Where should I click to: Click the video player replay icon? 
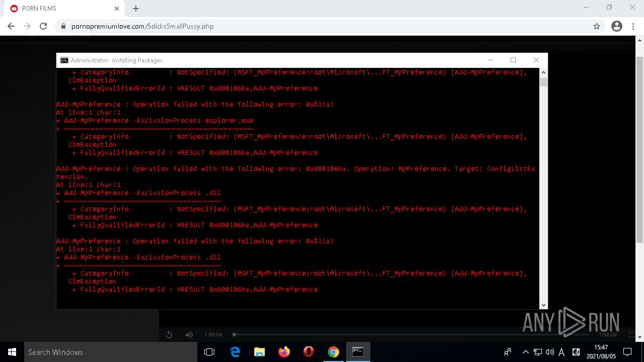[x=169, y=335]
